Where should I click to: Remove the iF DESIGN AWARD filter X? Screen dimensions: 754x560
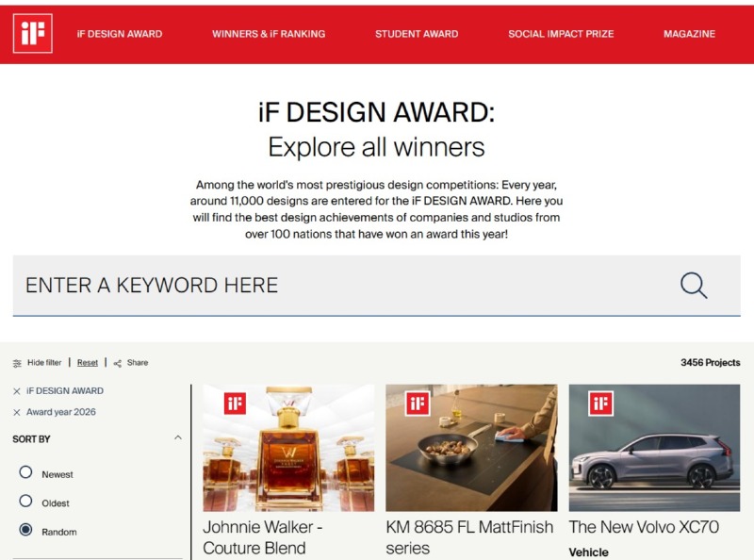pos(17,391)
